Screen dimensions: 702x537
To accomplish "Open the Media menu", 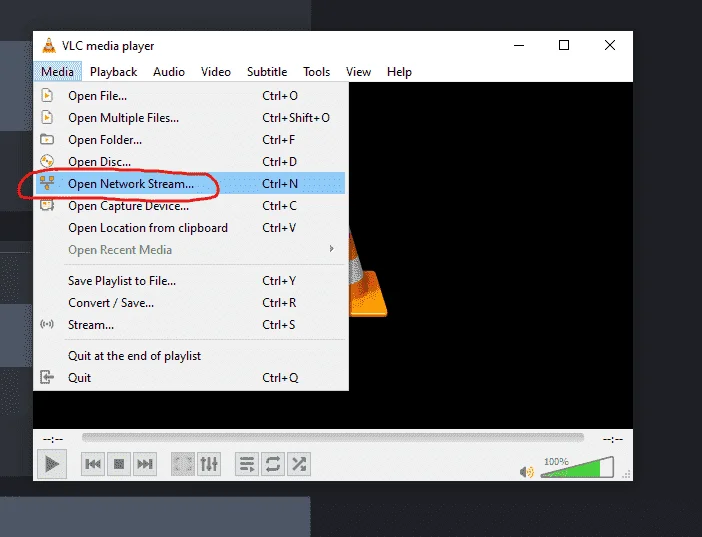I will click(x=57, y=72).
